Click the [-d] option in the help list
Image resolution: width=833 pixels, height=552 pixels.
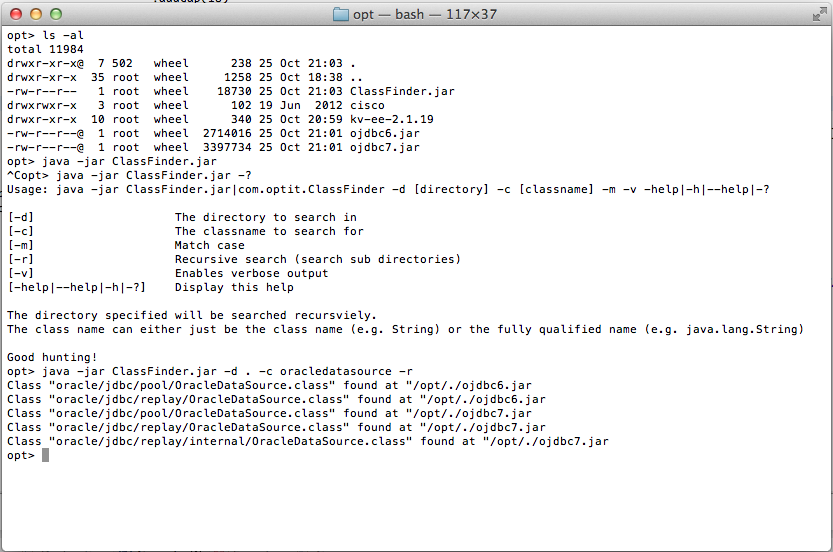coord(21,217)
